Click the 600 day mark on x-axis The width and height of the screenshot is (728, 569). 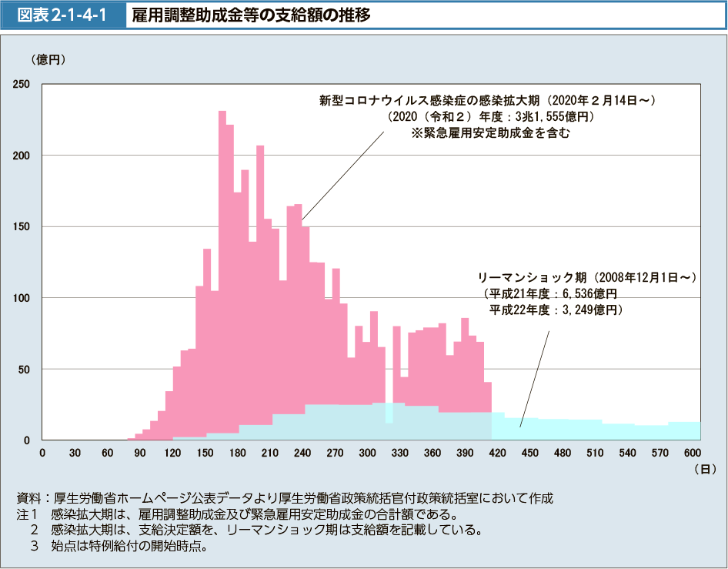pos(693,453)
